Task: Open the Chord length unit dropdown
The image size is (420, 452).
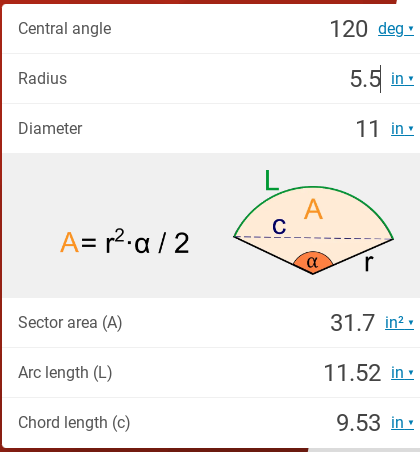Action: (402, 423)
